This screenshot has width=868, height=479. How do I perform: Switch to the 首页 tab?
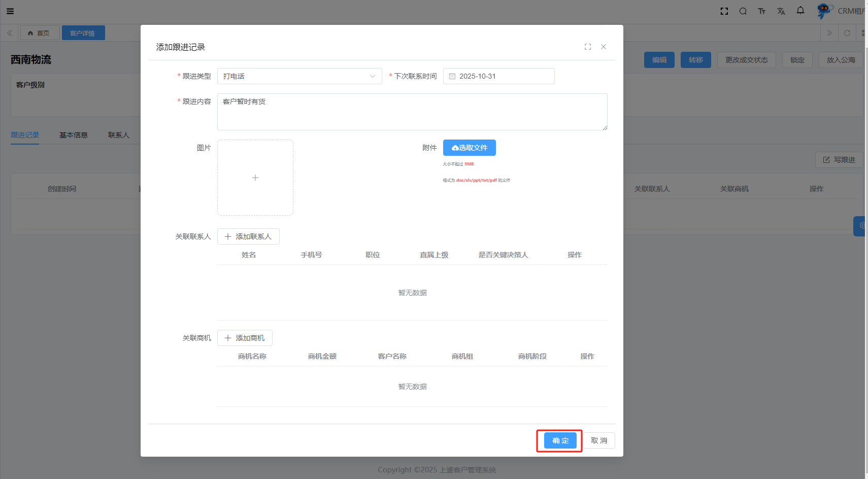pyautogui.click(x=40, y=33)
